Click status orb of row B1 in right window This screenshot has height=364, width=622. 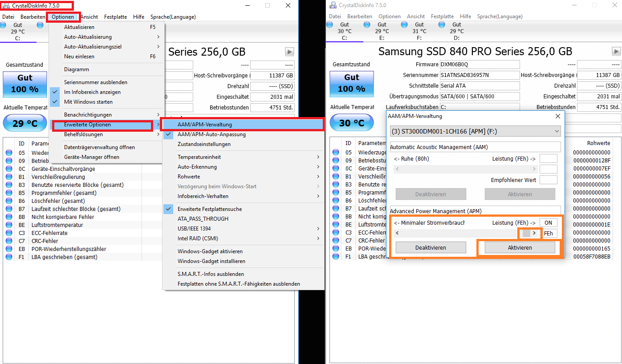pos(336,177)
